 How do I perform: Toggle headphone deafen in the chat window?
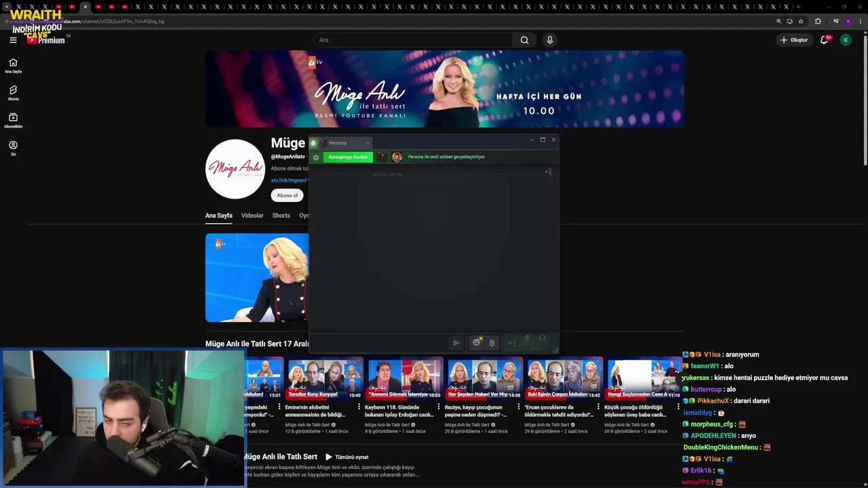(542, 338)
